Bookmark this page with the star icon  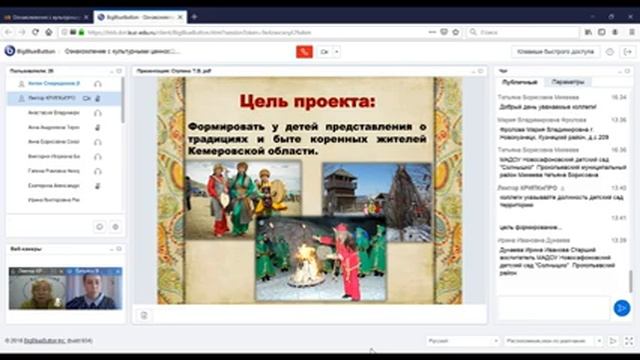tap(456, 32)
